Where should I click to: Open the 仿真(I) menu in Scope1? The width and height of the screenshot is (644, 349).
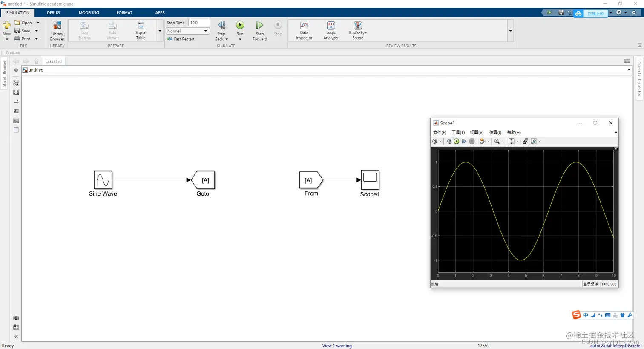click(495, 133)
